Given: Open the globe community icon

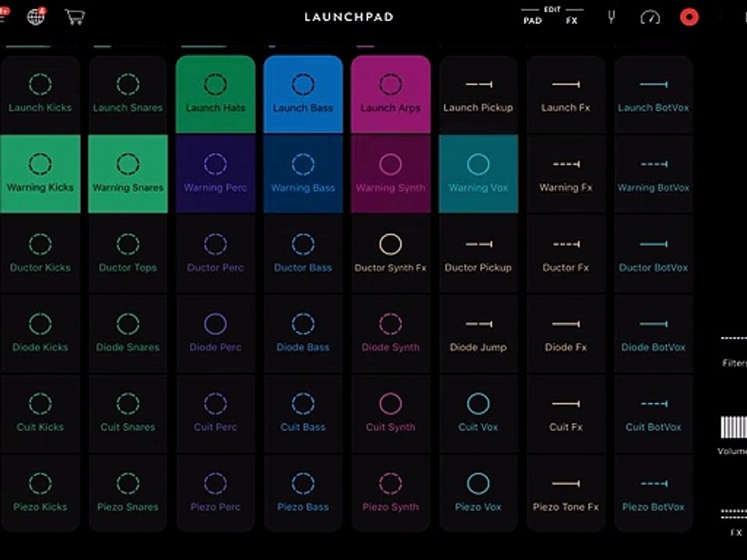Looking at the screenshot, I should click(x=37, y=16).
